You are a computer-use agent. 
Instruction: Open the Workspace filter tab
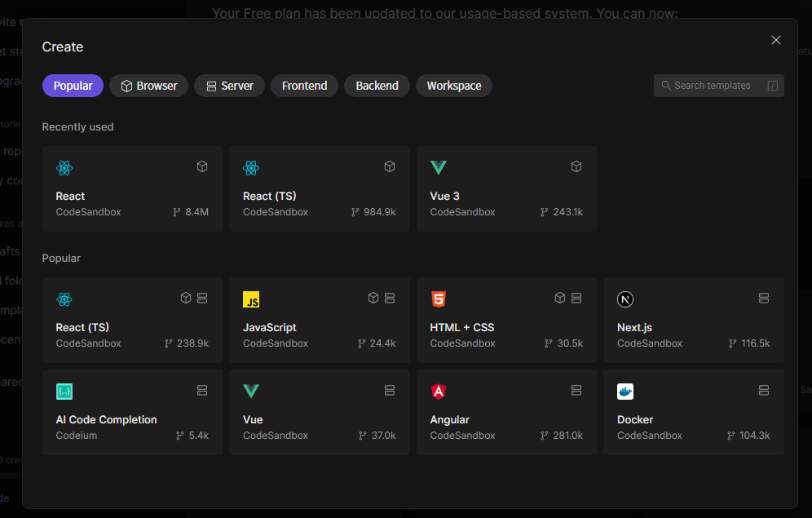[x=454, y=86]
